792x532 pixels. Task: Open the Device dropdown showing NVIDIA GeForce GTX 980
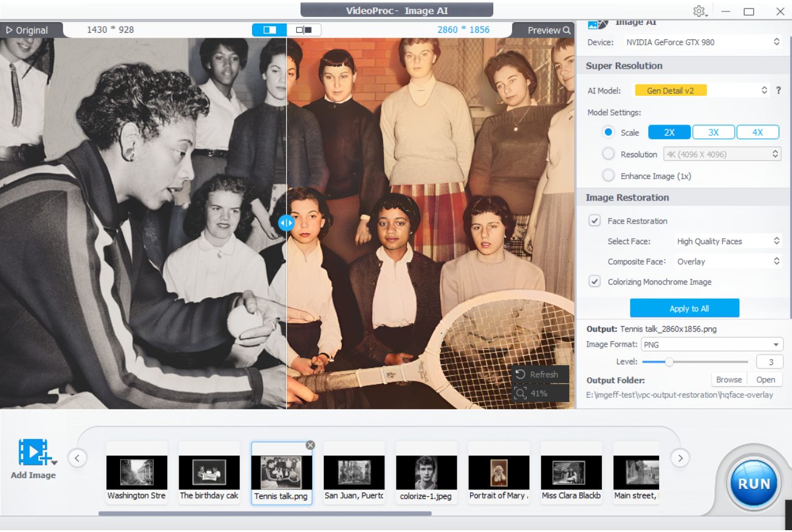click(702, 42)
